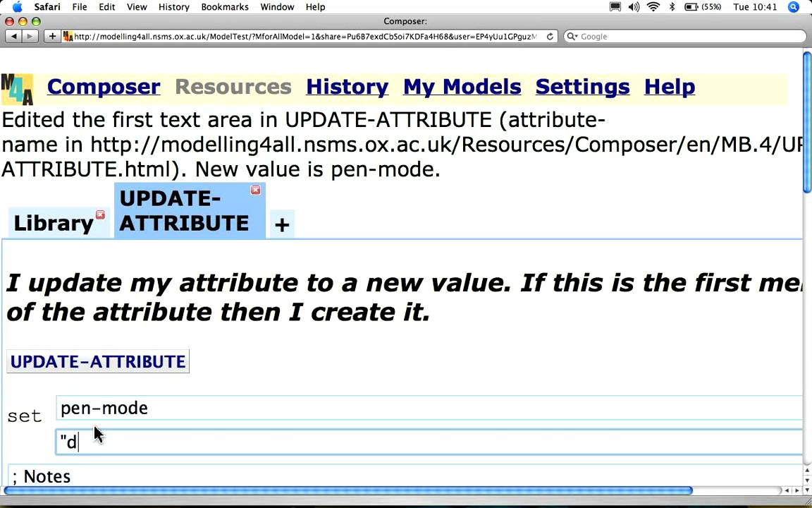The image size is (812, 508).
Task: Open the Resources link
Action: click(x=233, y=87)
